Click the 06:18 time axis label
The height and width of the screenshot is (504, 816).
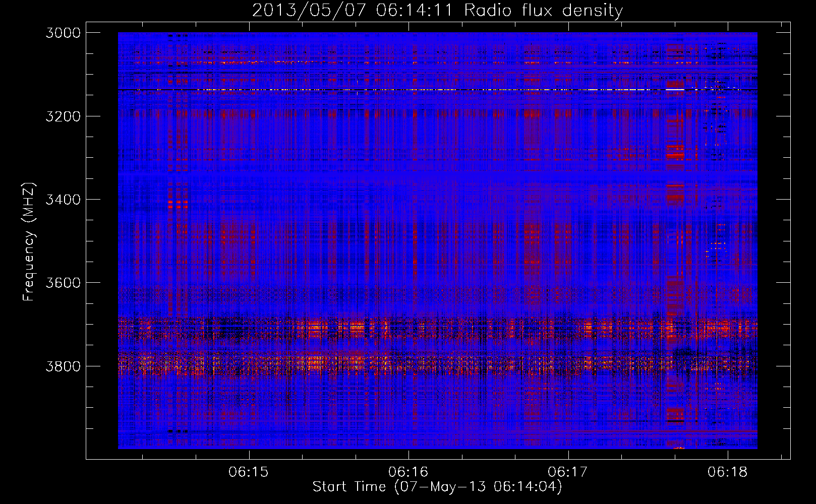tap(727, 472)
